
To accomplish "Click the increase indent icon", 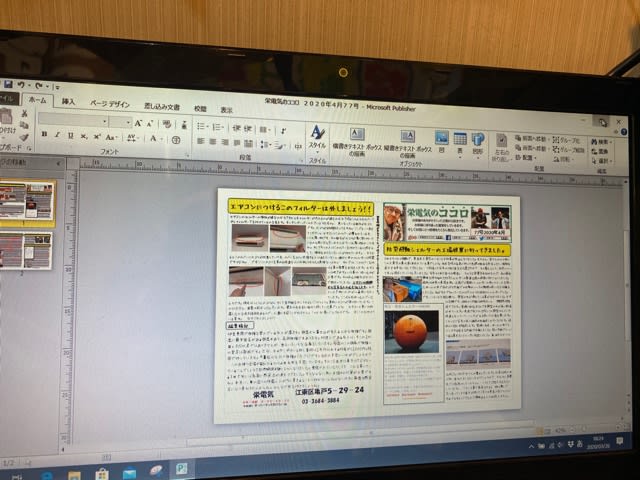I will pyautogui.click(x=248, y=129).
